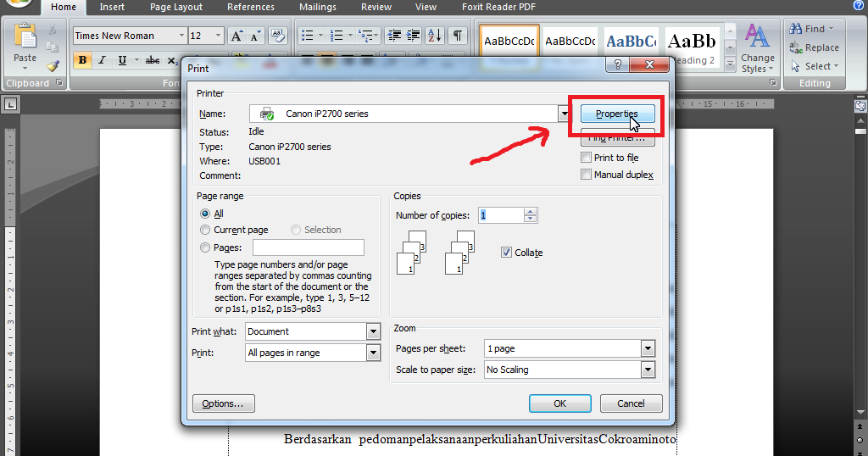The height and width of the screenshot is (456, 868).
Task: Open the View ribbon tab
Action: pyautogui.click(x=426, y=7)
